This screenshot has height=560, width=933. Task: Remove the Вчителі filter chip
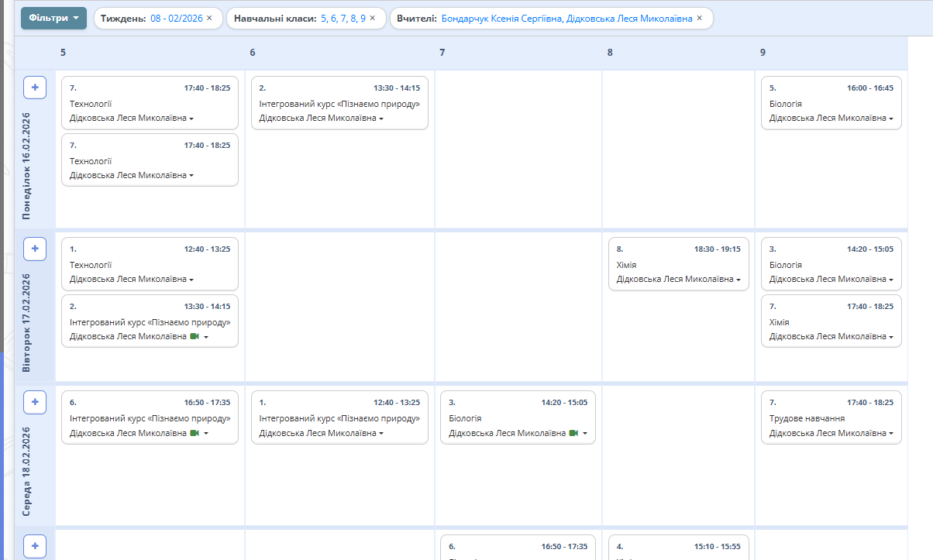[x=700, y=18]
